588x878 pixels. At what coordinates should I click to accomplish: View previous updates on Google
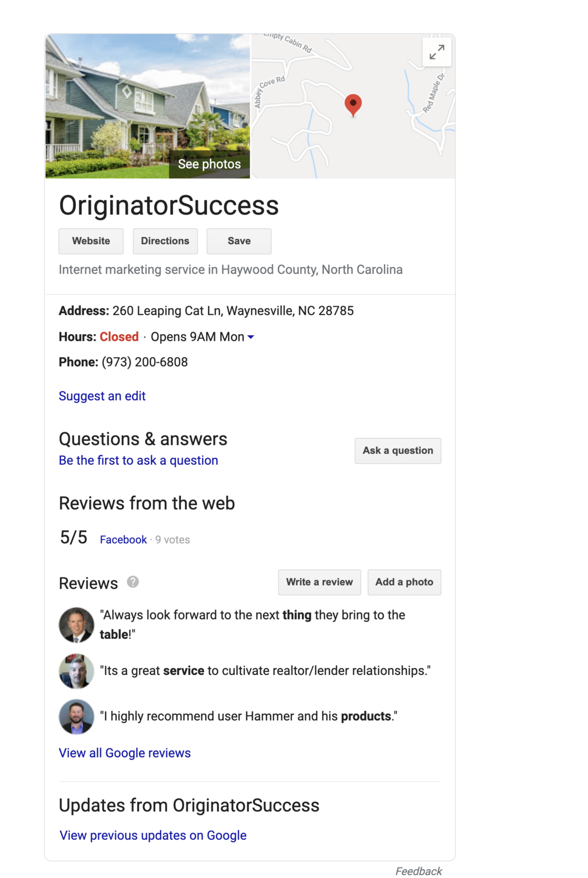coord(153,835)
